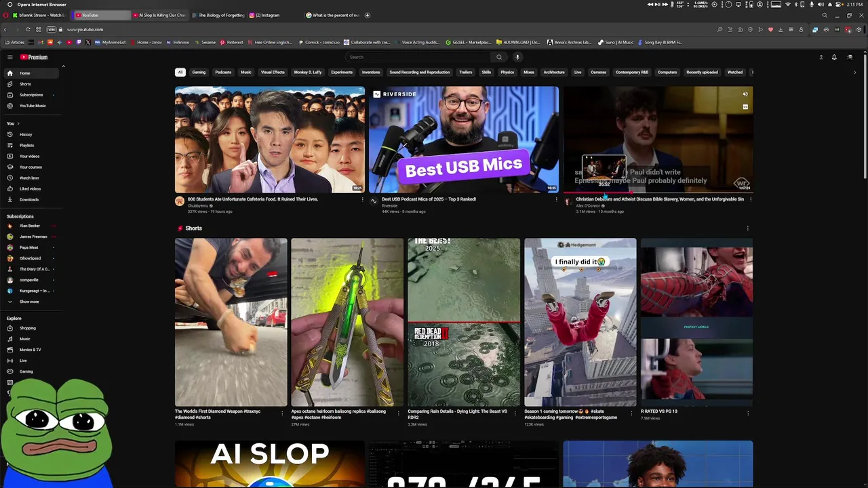868x488 pixels.
Task: Open the Gmail bookmark icon
Action: (x=41, y=42)
